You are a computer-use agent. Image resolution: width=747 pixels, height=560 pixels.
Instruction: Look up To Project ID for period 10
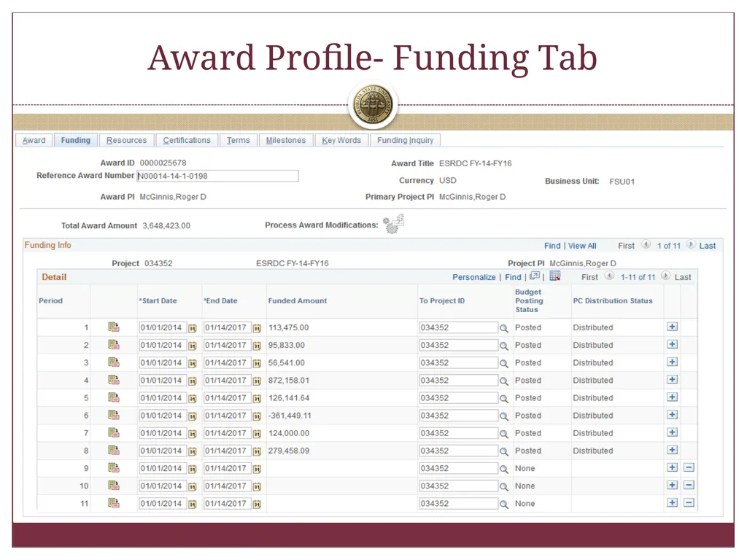click(503, 486)
